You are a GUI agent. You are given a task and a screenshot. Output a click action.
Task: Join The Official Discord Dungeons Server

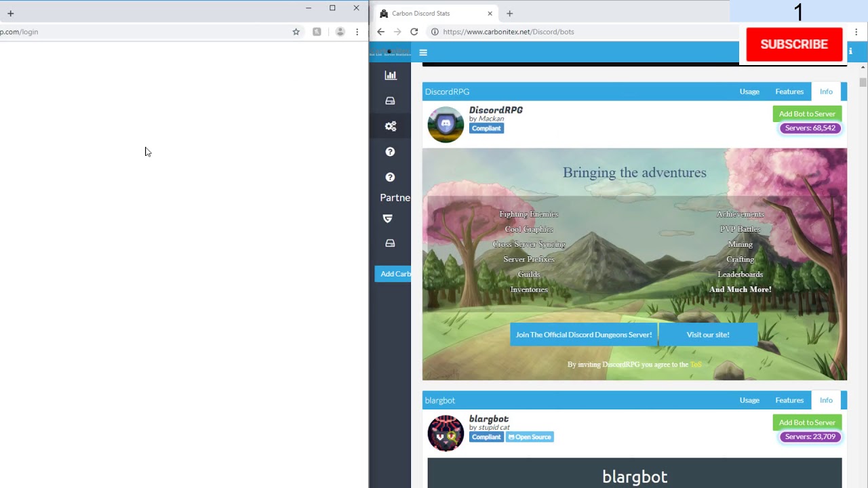click(584, 334)
